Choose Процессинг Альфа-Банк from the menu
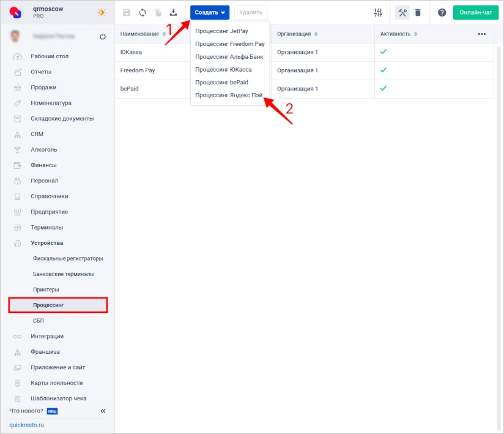The image size is (504, 434). tap(229, 57)
